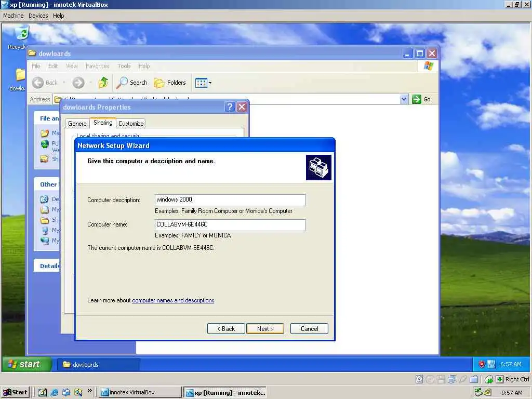Viewport: 532px width, 399px height.
Task: Click the USB status icon in VirtualBox
Action: [x=463, y=379]
